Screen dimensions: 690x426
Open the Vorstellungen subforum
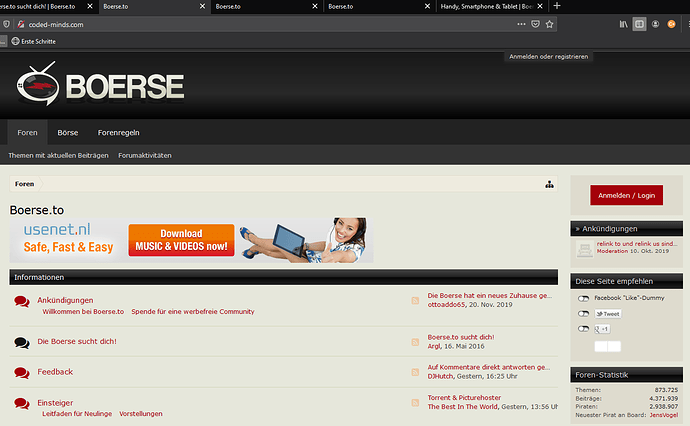(141, 414)
